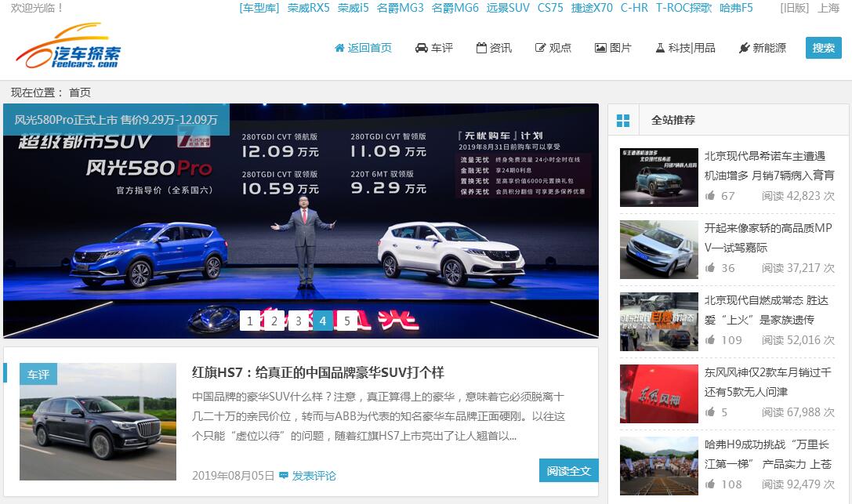Screen dimensions: 852x504
Task: Click the calendar icon beside 资讯
Action: 481,48
